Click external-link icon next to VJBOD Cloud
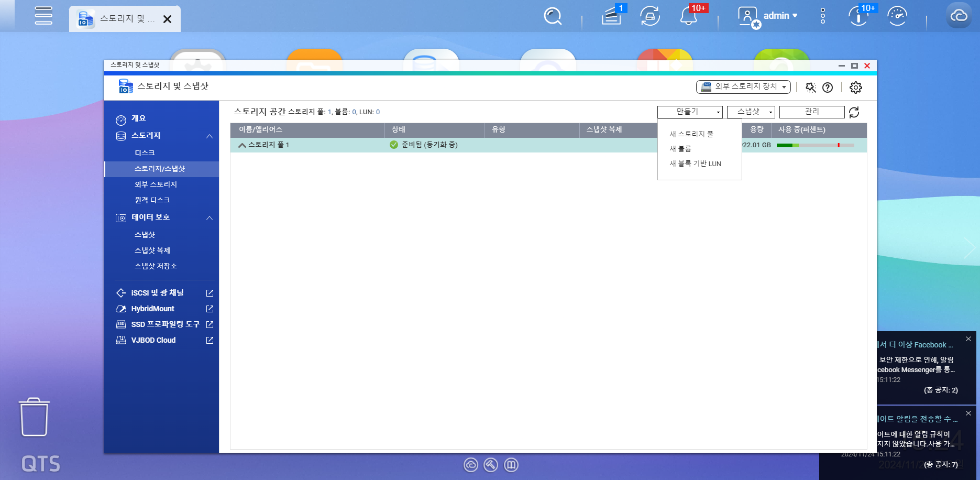The width and height of the screenshot is (980, 480). pos(210,340)
